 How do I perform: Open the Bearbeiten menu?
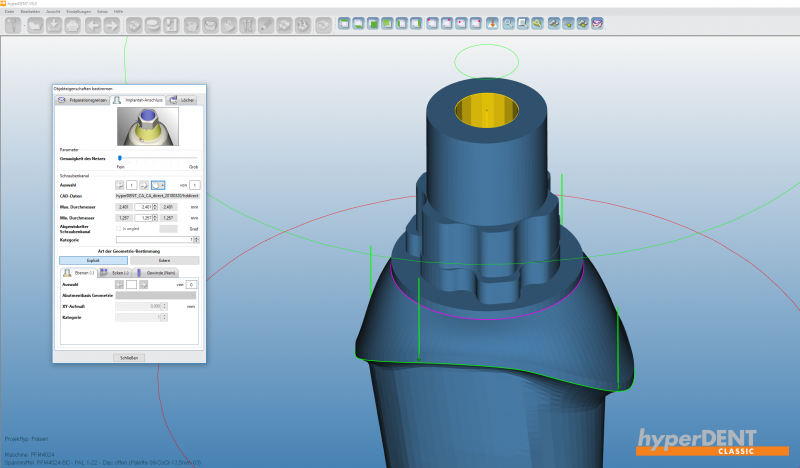(30, 11)
